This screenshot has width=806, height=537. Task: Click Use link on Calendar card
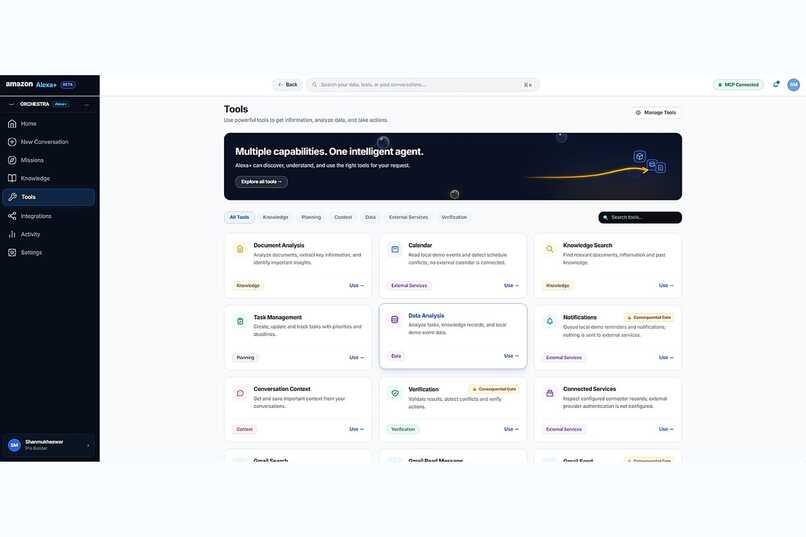(511, 286)
